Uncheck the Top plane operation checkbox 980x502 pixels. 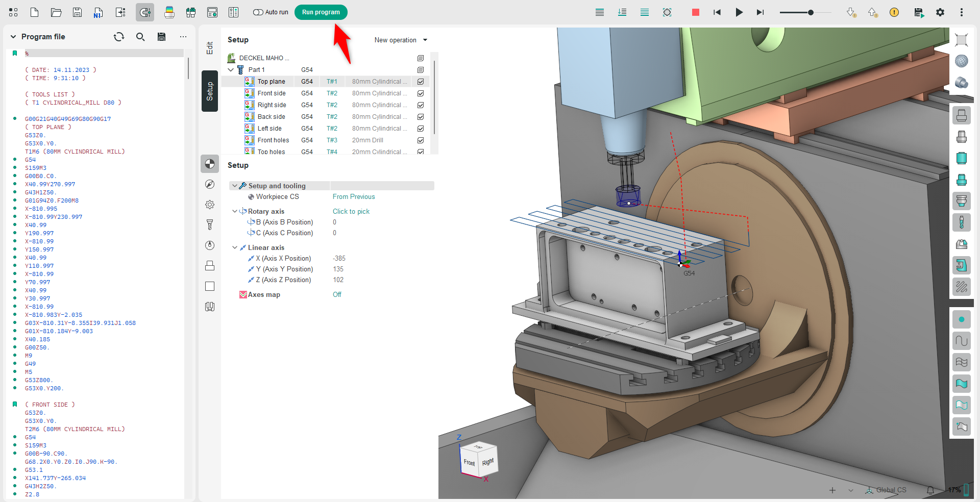[x=421, y=82]
